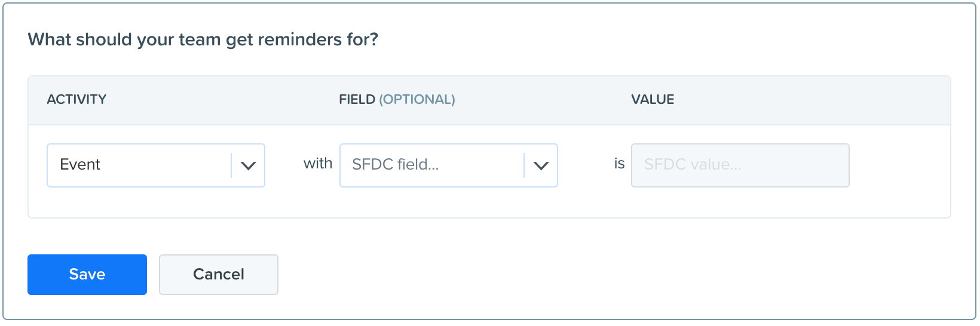Click the 'is' label before SFDC value
The image size is (980, 326).
click(x=620, y=164)
